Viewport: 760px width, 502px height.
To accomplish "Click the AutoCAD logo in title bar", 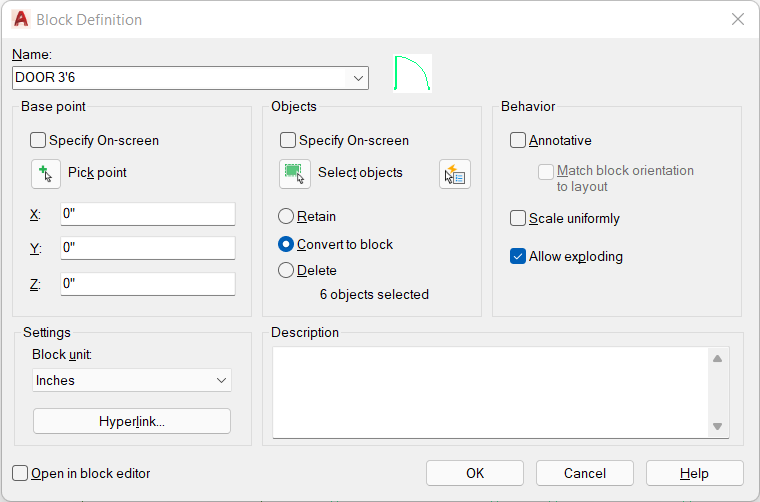I will 21,19.
